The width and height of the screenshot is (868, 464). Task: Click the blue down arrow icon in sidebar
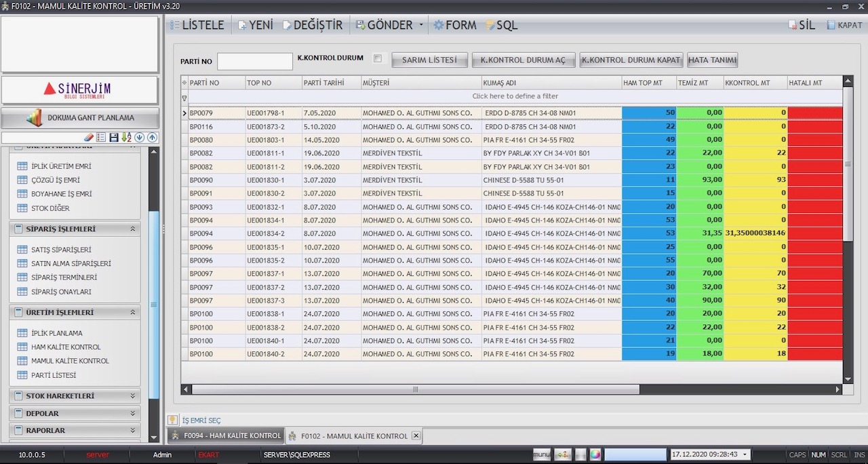pyautogui.click(x=139, y=138)
